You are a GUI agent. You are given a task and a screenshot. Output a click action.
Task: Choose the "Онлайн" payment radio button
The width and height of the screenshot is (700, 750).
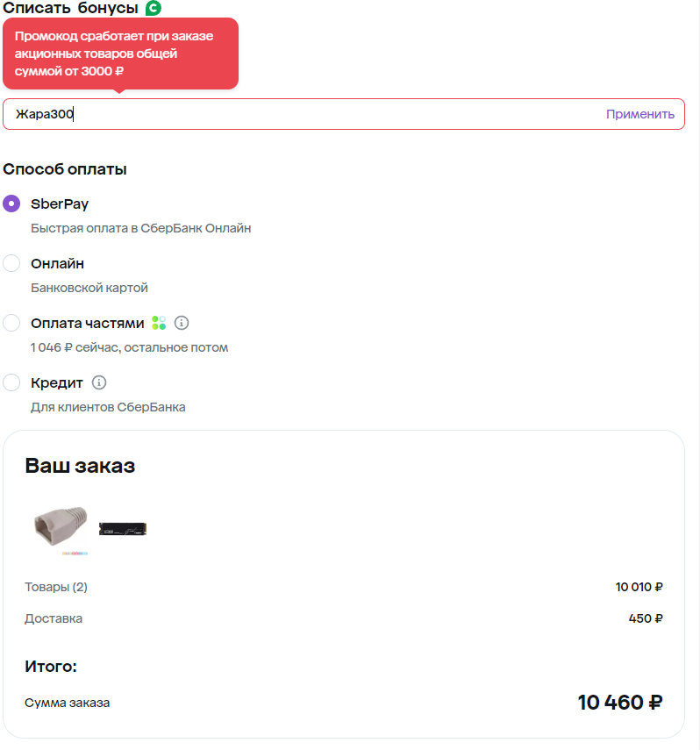pos(11,263)
